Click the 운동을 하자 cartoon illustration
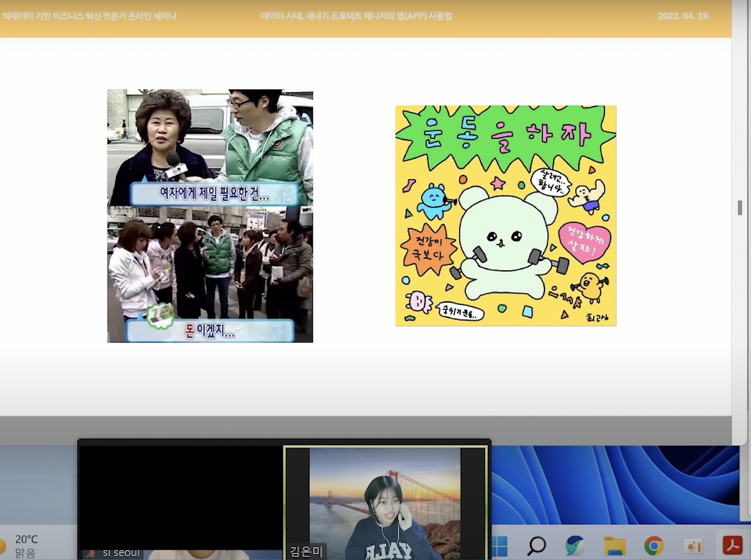Image resolution: width=751 pixels, height=560 pixels. (x=506, y=216)
